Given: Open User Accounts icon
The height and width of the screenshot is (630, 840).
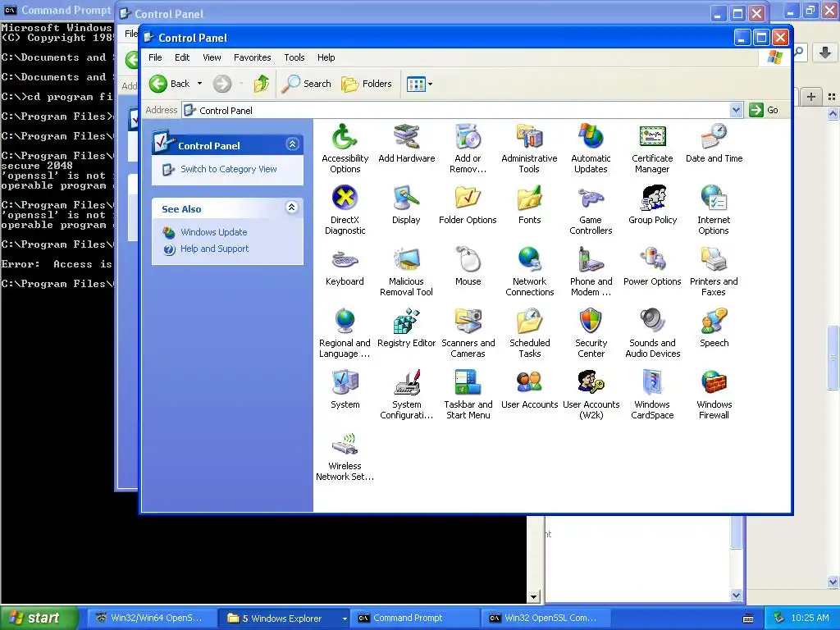Looking at the screenshot, I should tap(529, 390).
